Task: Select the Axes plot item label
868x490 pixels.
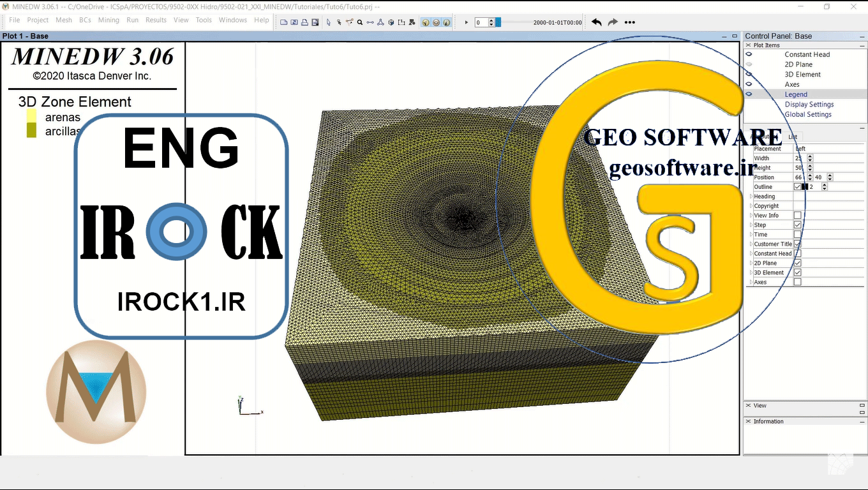Action: click(x=792, y=85)
